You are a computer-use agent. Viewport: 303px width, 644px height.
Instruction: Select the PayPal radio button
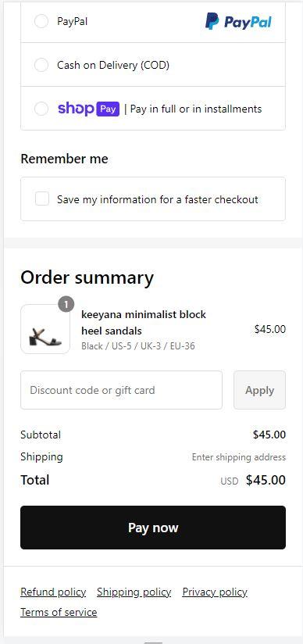coord(41,21)
